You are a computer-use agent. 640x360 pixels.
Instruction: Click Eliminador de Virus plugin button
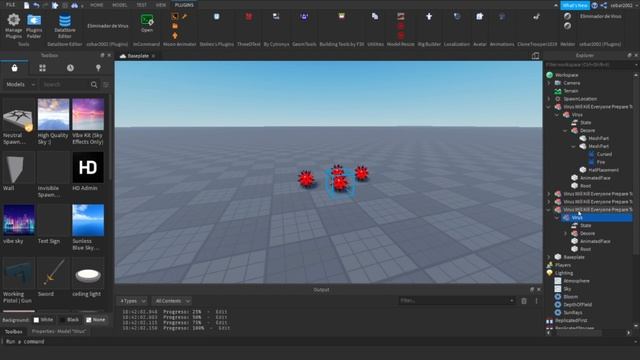pyautogui.click(x=108, y=26)
